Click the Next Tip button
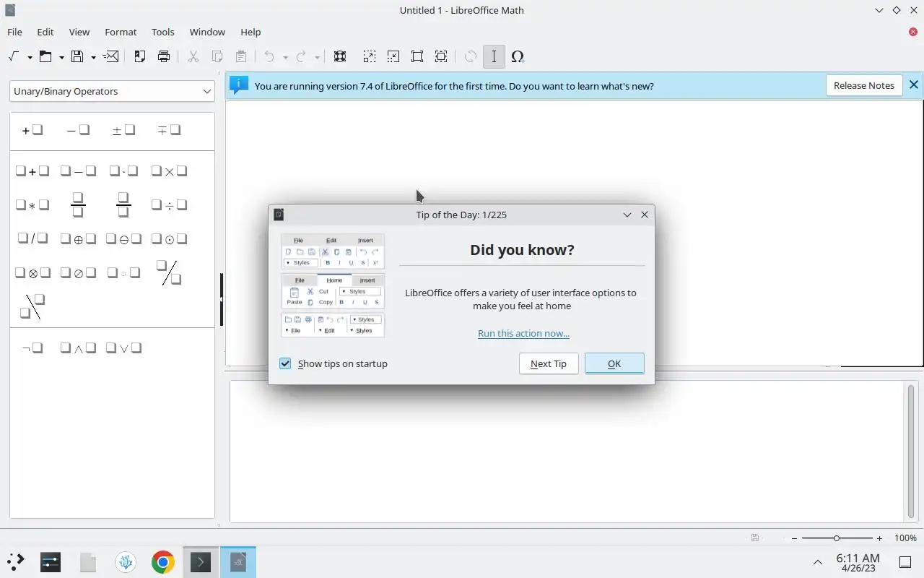The width and height of the screenshot is (924, 578). (549, 363)
